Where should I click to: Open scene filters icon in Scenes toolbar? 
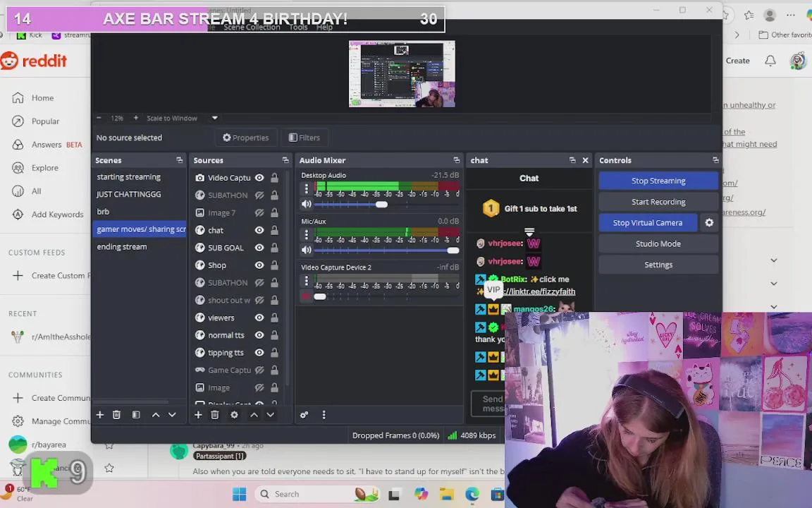click(135, 415)
